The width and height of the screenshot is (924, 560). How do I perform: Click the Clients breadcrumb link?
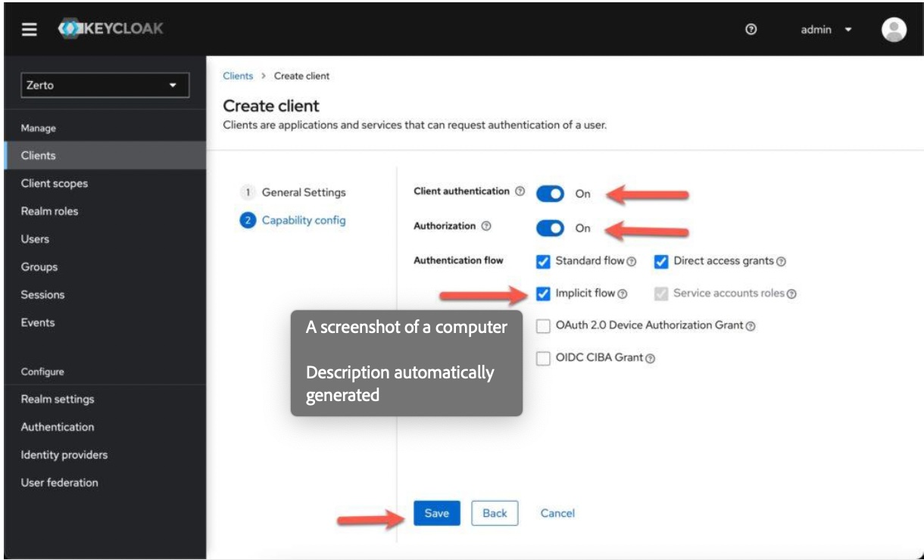pyautogui.click(x=238, y=76)
